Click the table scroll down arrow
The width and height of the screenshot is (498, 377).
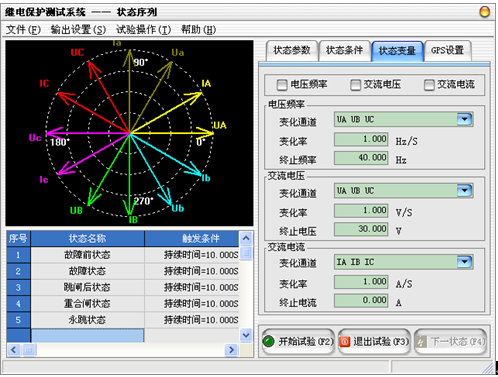pos(246,335)
